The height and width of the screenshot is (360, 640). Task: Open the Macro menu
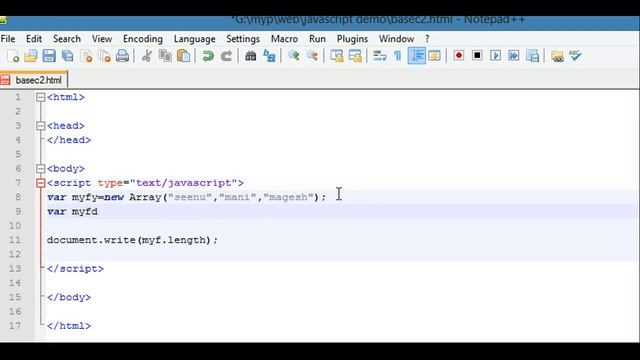tap(284, 39)
